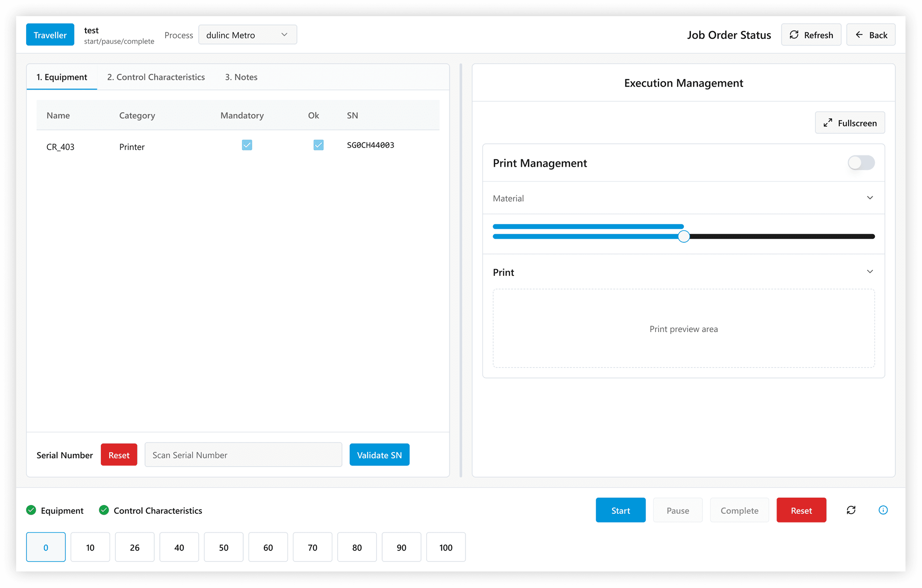Screen dimensions: 922x588
Task: Collapse the Print section chevron
Action: pos(870,272)
